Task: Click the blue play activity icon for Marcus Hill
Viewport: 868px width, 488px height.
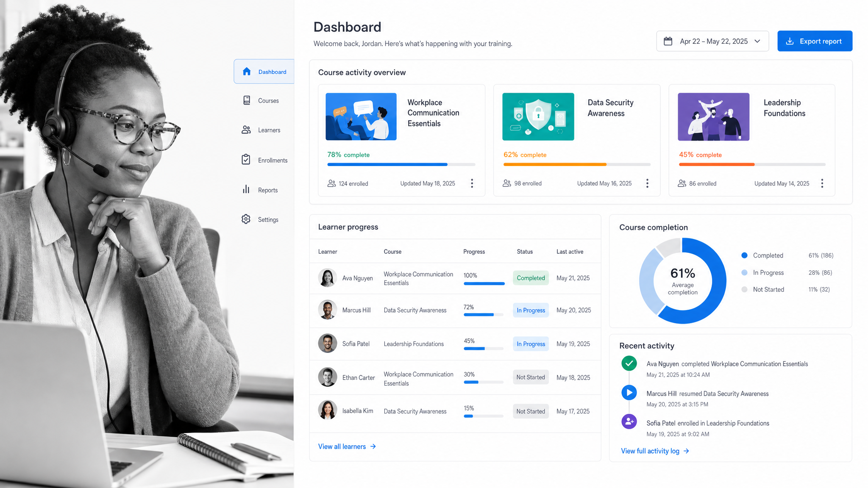Action: (x=629, y=392)
